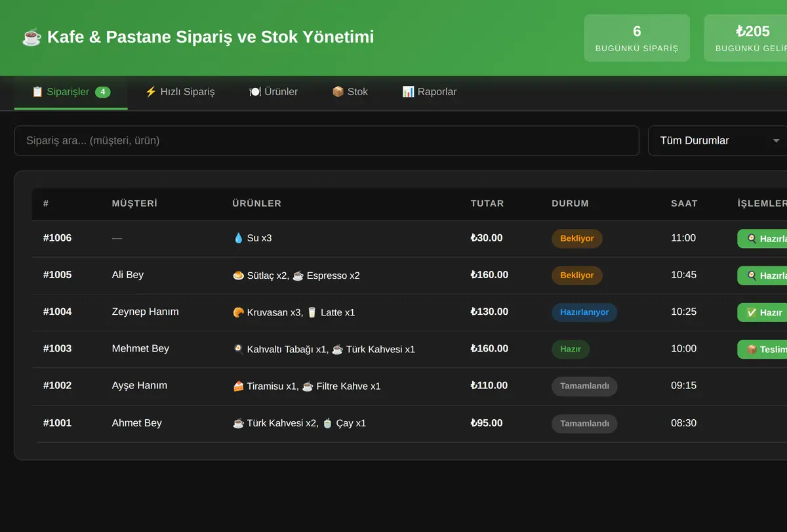
Task: Click the cake icon beside Tiramisu x1
Action: [238, 386]
